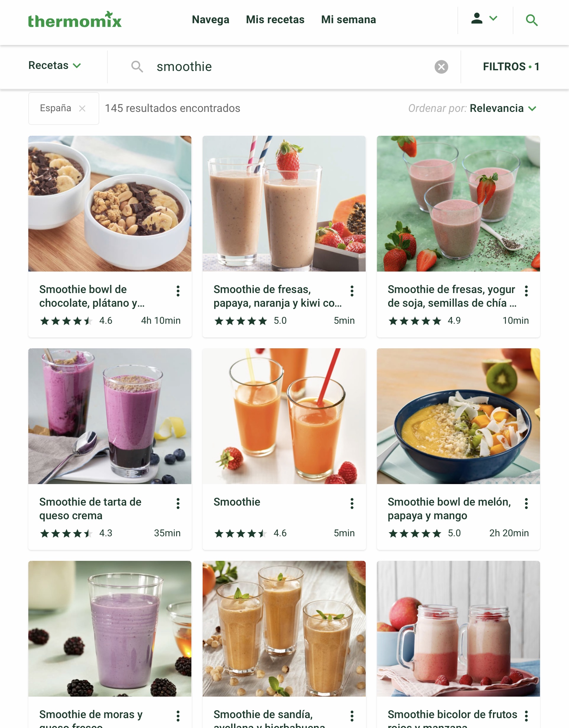The width and height of the screenshot is (569, 728).
Task: Open the Relevancia sort dropdown
Action: pos(503,108)
